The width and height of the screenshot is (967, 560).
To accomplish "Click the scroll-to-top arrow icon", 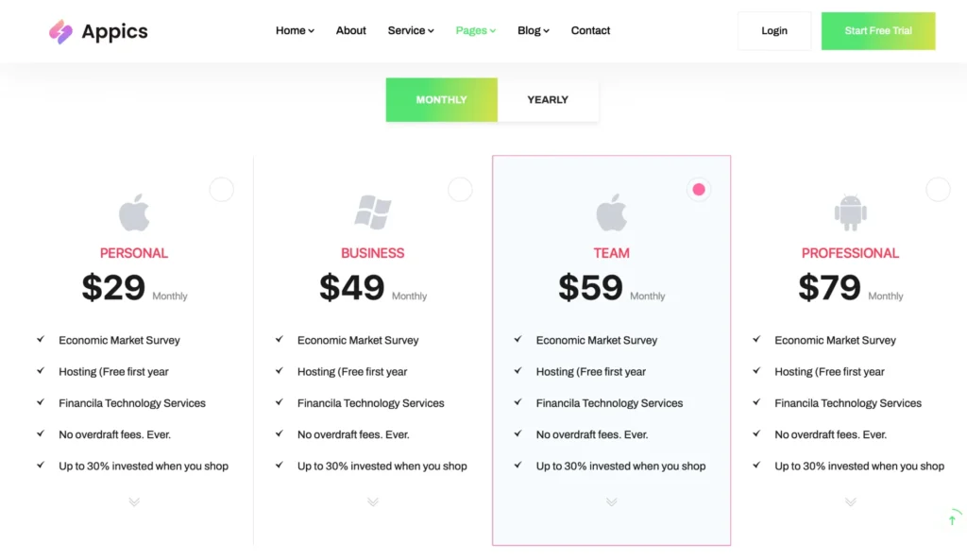I will 952,520.
